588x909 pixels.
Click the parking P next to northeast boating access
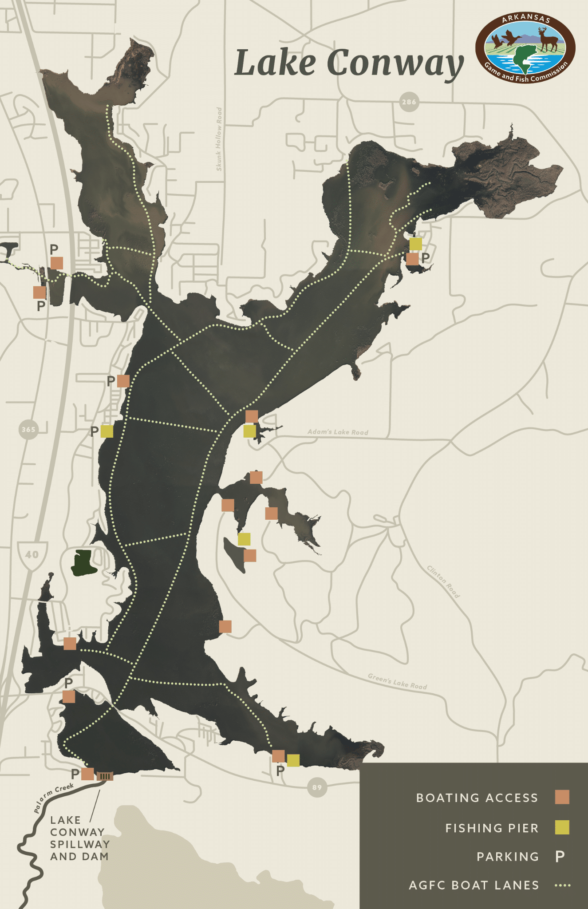pos(426,257)
